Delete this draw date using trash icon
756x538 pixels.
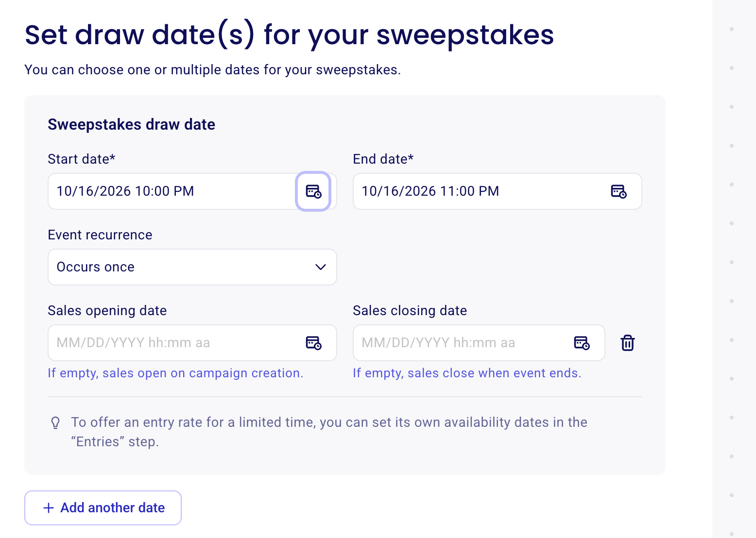coord(628,343)
